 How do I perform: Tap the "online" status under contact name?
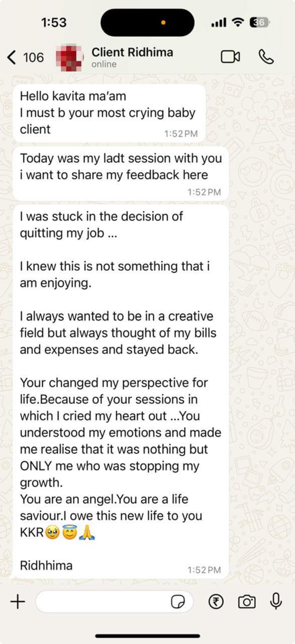tap(104, 64)
